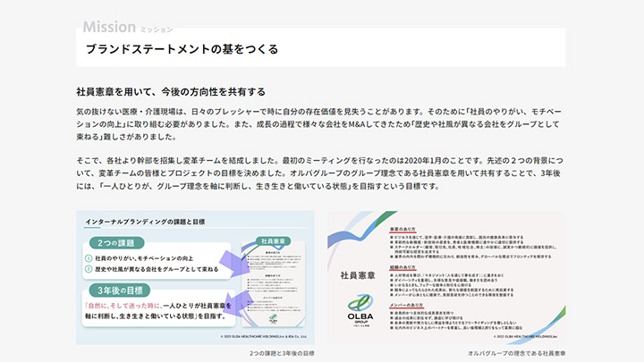644x362 pixels.
Task: Click メンバーのあり方 heading in right slide
Action: point(406,306)
